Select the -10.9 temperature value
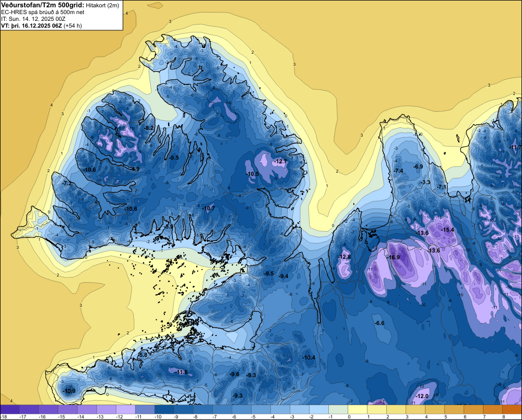Screen dimensions: 522x420 69,391
